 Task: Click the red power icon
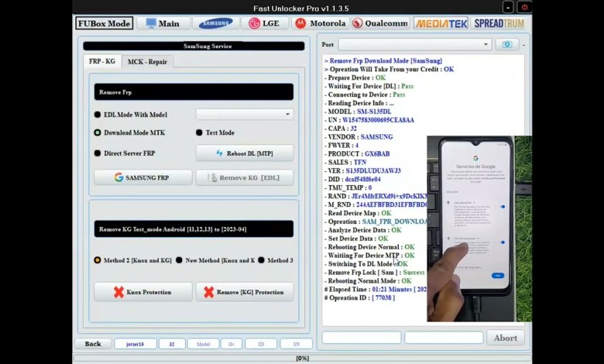pyautogui.click(x=524, y=7)
